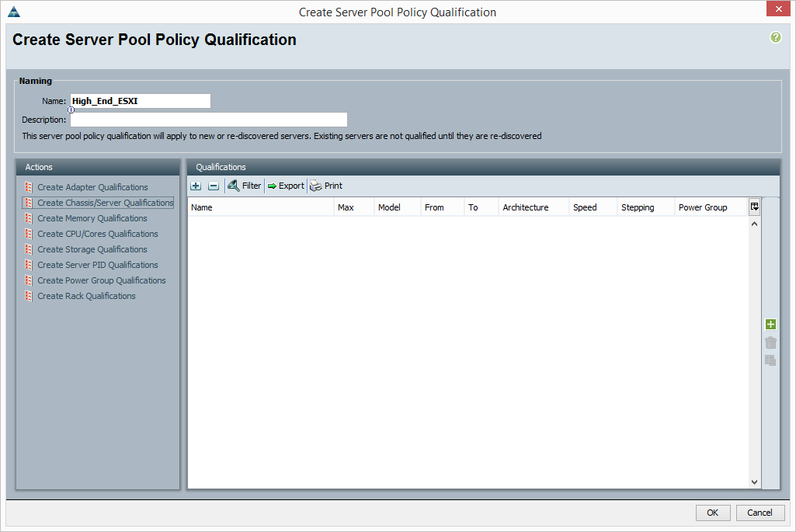Click the collapse all minus icon in Qualifications toolbar

pos(214,186)
